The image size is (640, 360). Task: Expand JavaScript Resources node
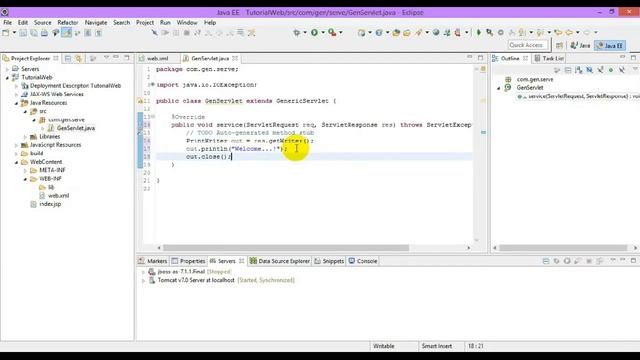[x=16, y=145]
